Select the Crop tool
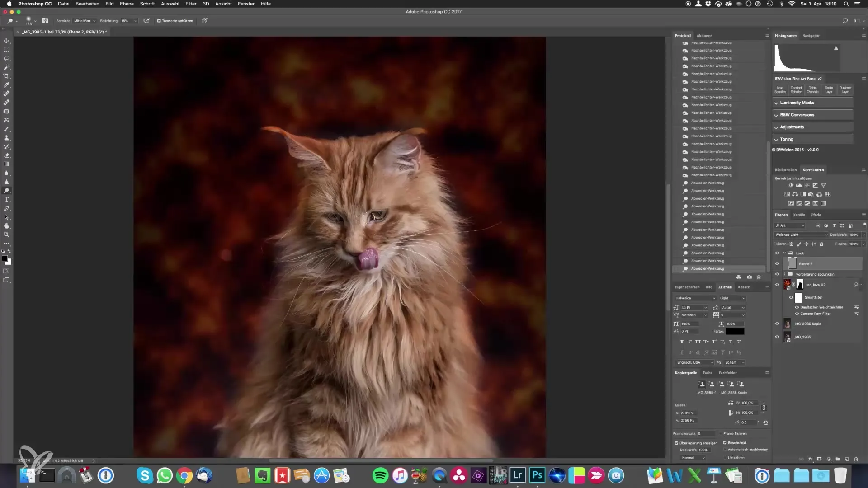 click(x=6, y=76)
